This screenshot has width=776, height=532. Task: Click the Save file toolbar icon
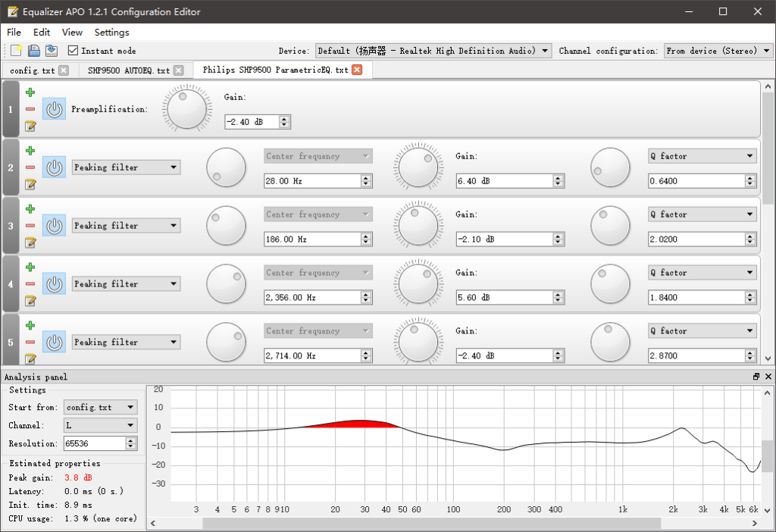51,51
